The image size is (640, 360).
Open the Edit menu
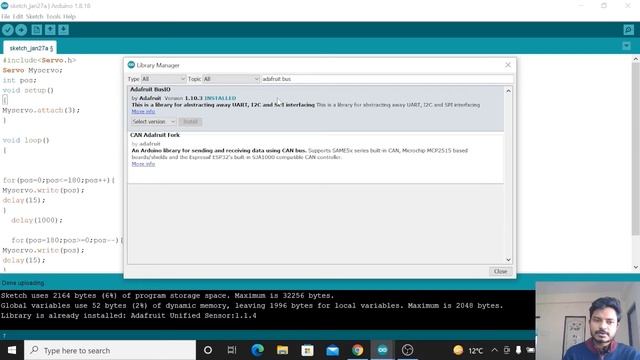[x=18, y=16]
